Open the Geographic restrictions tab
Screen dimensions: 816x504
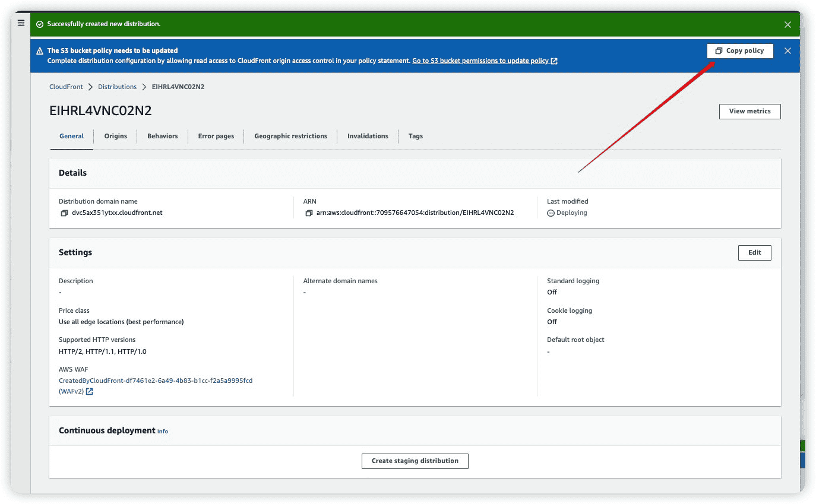(290, 136)
